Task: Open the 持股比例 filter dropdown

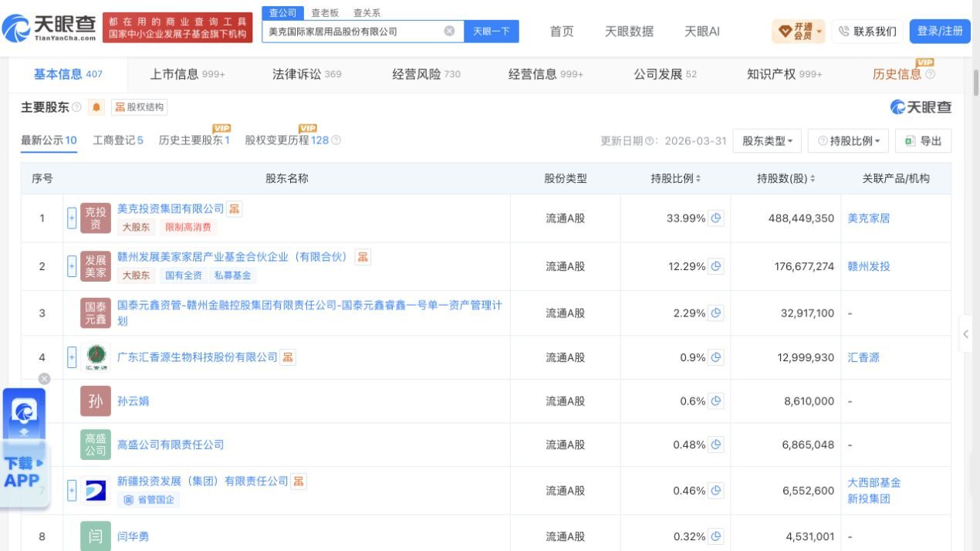Action: click(848, 141)
